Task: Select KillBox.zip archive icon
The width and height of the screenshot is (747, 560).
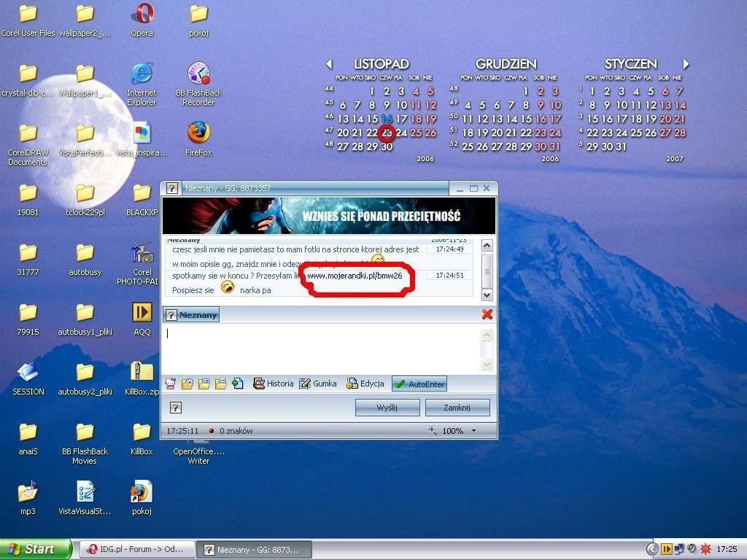Action: pyautogui.click(x=142, y=378)
